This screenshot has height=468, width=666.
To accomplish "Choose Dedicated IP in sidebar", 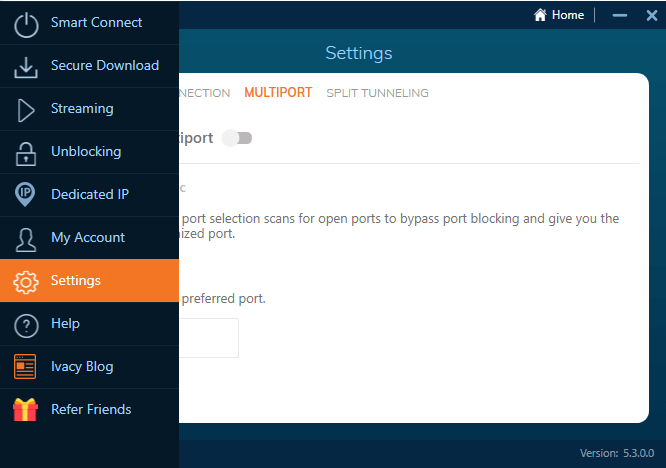I will (90, 194).
